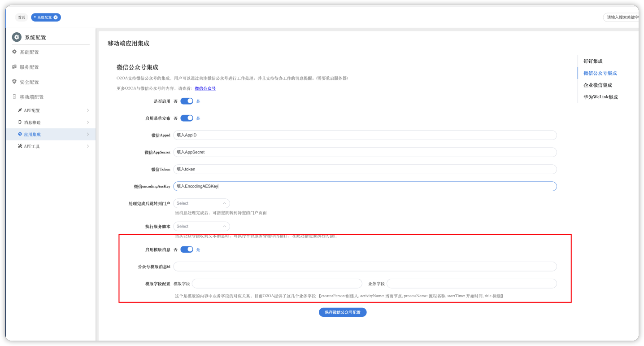This screenshot has height=346, width=644.
Task: Disable the 启用模版消息 switch
Action: pos(187,250)
